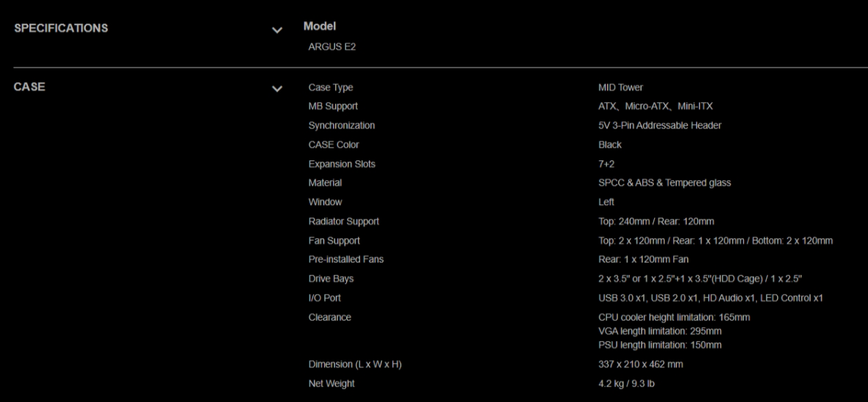Select the CASE Color label
Image resolution: width=868 pixels, height=402 pixels.
coord(334,145)
